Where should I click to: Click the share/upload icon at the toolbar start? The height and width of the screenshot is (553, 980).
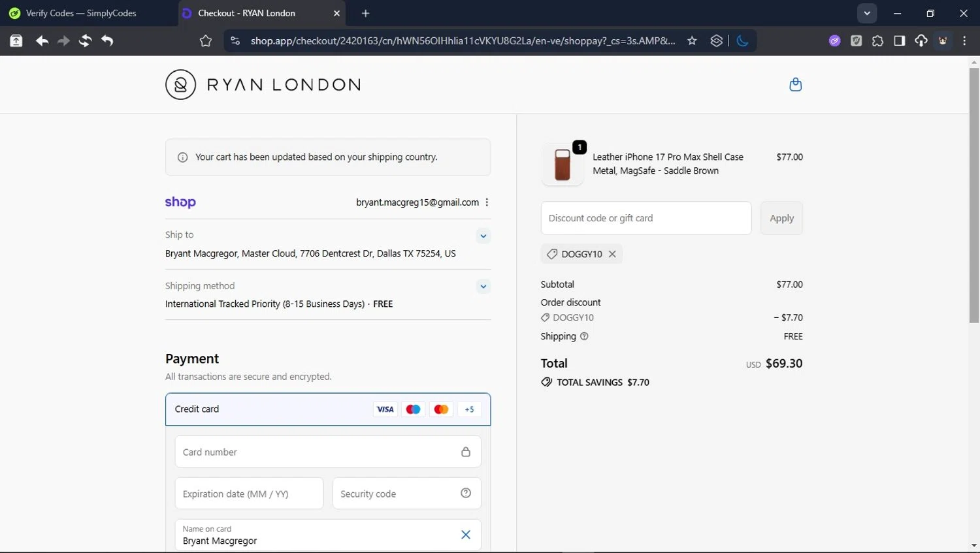[x=16, y=40]
